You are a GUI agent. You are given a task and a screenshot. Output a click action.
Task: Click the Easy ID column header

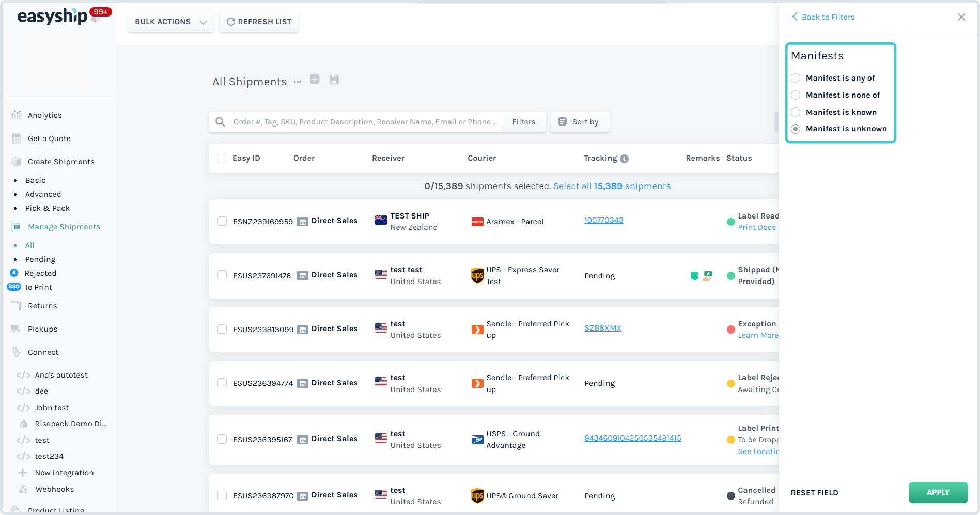(x=246, y=158)
